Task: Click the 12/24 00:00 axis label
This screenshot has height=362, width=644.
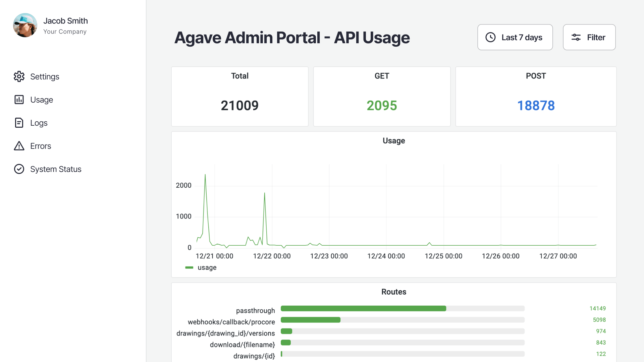Action: coord(386,256)
